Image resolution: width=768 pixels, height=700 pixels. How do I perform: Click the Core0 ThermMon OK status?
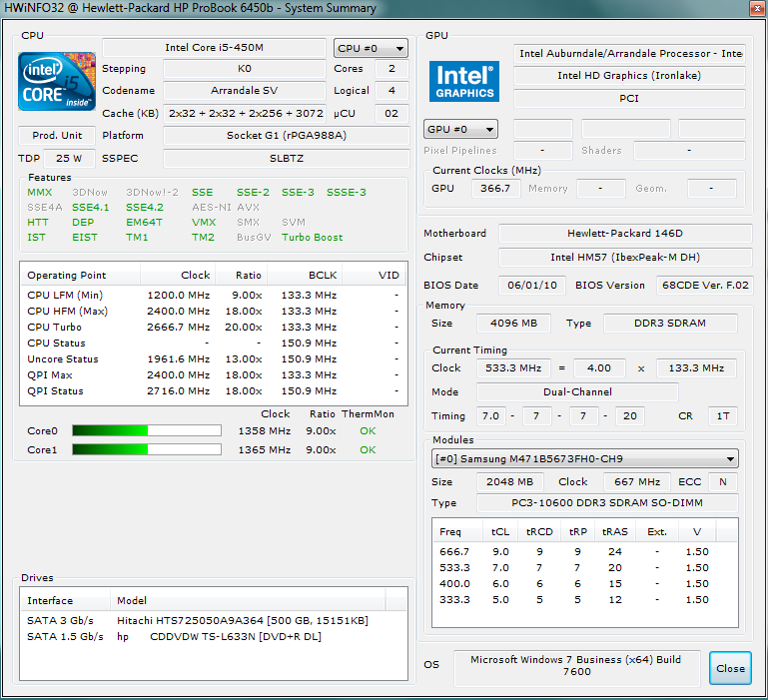tap(368, 431)
